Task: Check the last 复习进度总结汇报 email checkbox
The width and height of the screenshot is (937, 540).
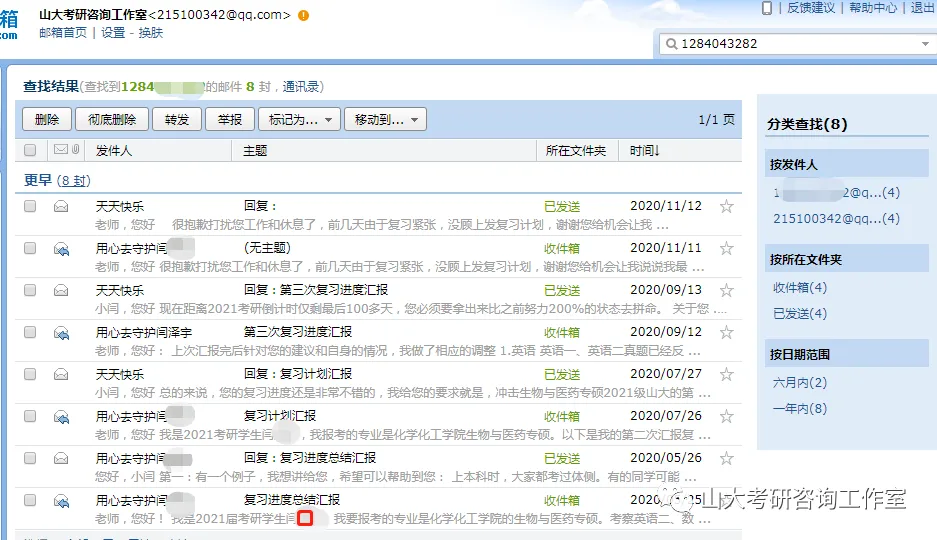Action: pos(30,499)
